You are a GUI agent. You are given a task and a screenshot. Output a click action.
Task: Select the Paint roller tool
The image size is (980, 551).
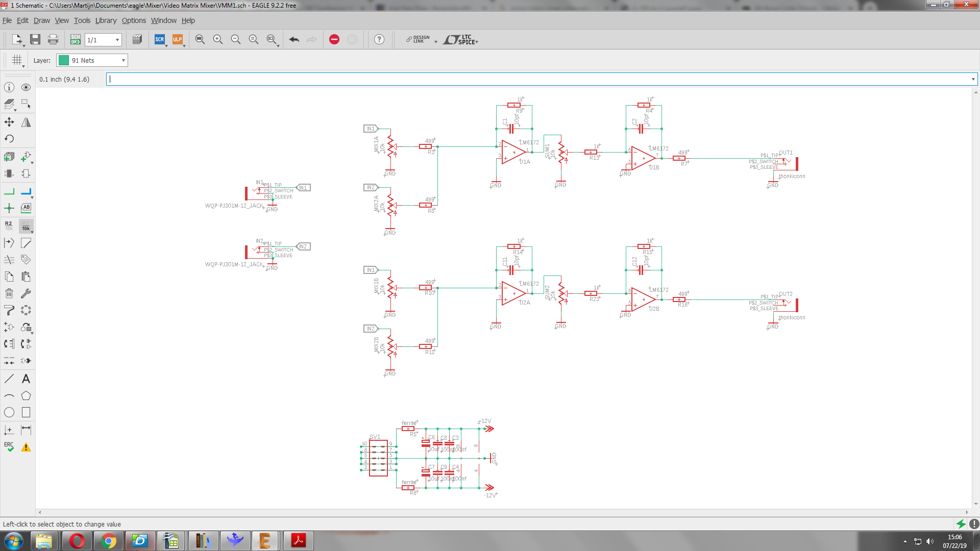[x=9, y=310]
